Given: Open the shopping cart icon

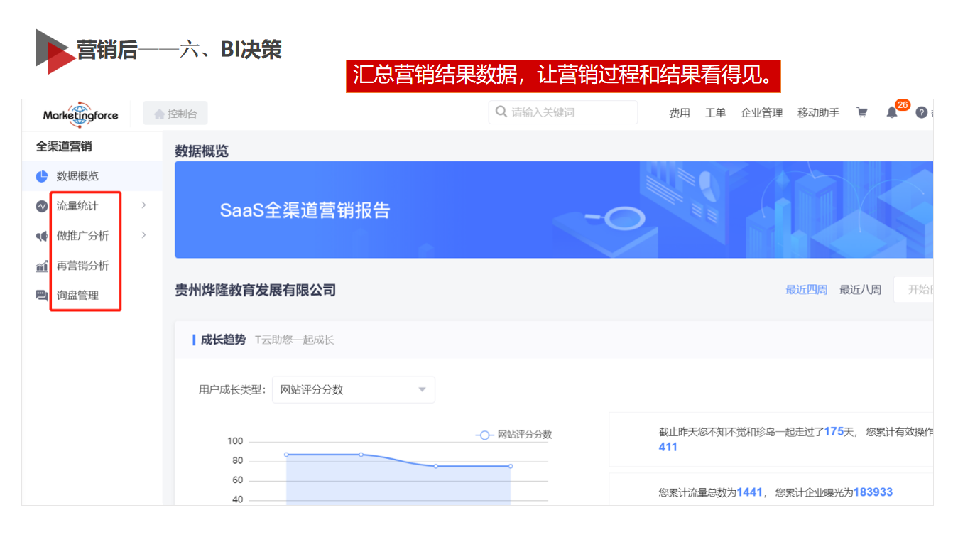Looking at the screenshot, I should pos(861,112).
